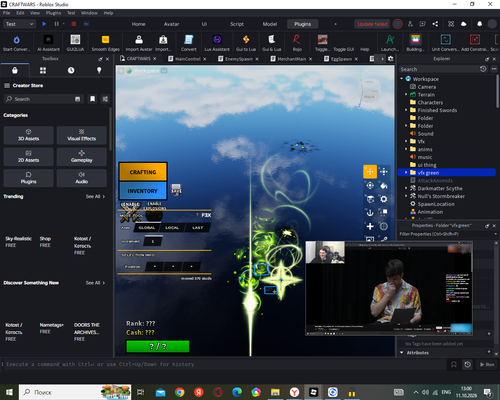This screenshot has height=400, width=500.
Task: Click the Update failed button
Action: click(x=372, y=24)
